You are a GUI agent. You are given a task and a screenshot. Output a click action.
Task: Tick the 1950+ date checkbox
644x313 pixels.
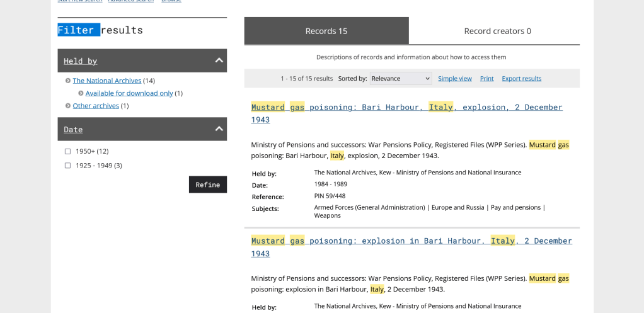pos(68,151)
